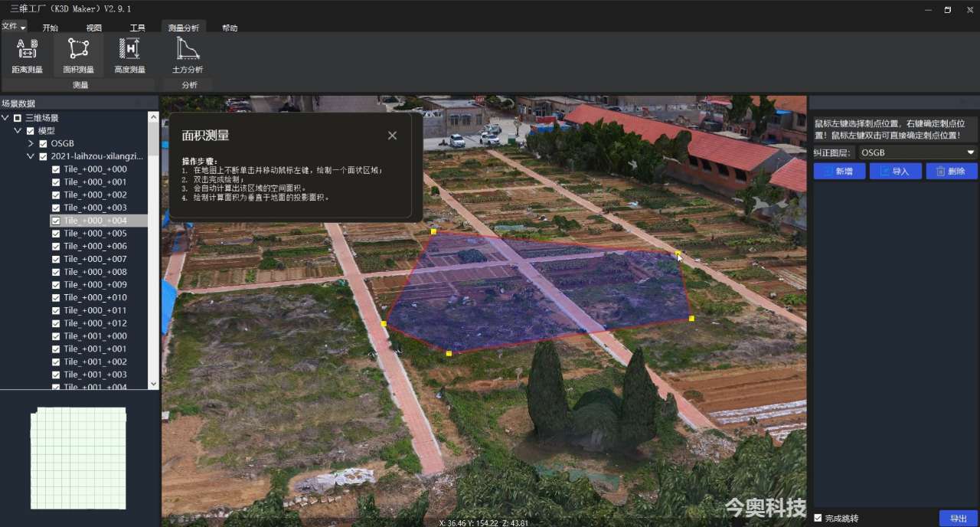Screen dimensions: 980x527
Task: Select the 距离测量 distance measurement tool
Action: click(x=26, y=54)
